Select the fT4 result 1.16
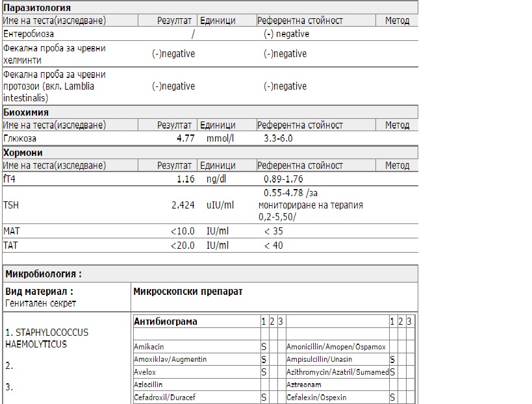The width and height of the screenshot is (532, 404). pyautogui.click(x=186, y=179)
